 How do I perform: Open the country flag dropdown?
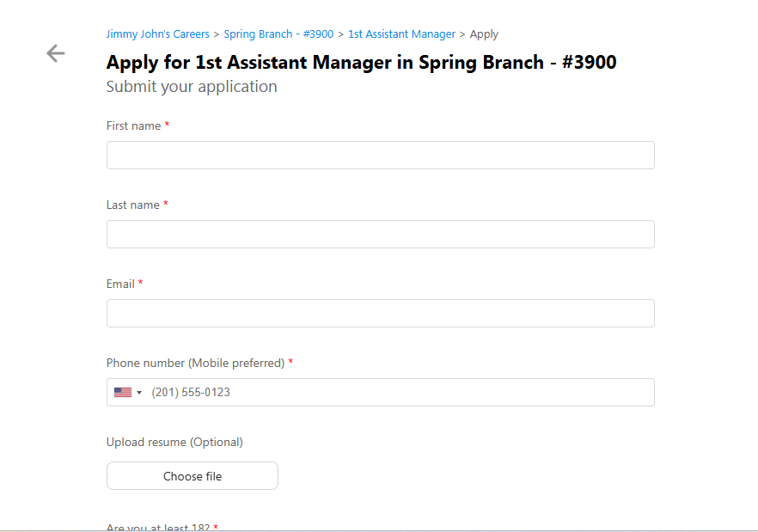[127, 392]
